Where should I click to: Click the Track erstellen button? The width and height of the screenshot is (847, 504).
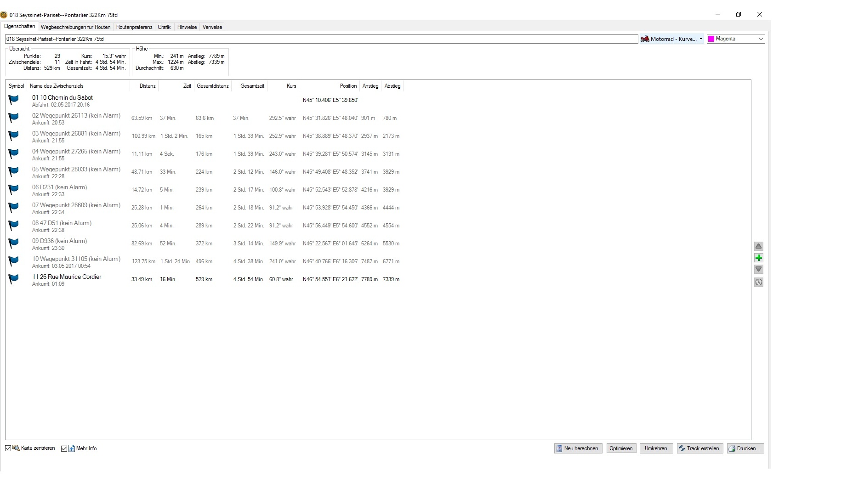699,448
